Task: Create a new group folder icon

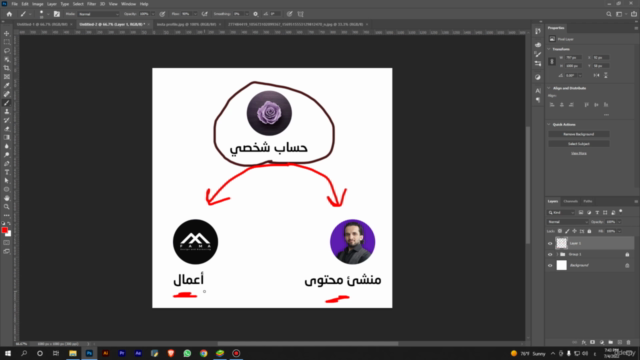Action: point(611,342)
